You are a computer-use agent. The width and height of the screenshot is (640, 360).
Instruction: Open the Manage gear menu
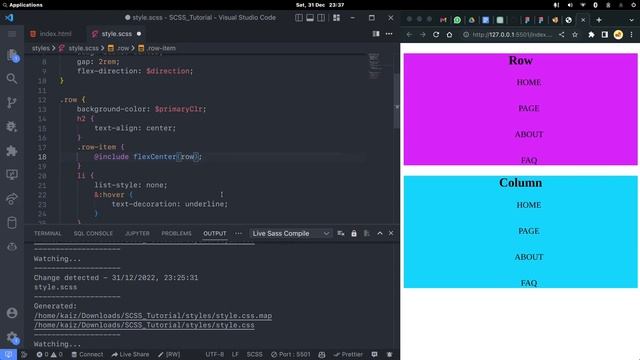point(12,337)
